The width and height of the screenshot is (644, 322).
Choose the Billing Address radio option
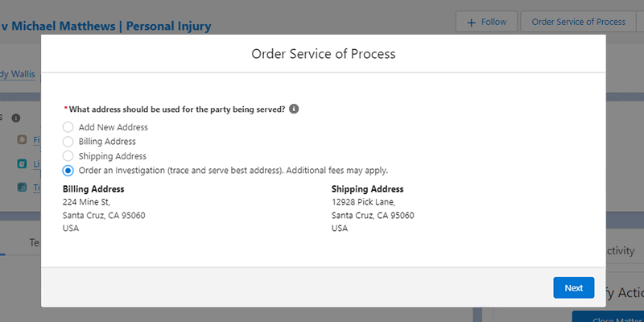pyautogui.click(x=68, y=142)
